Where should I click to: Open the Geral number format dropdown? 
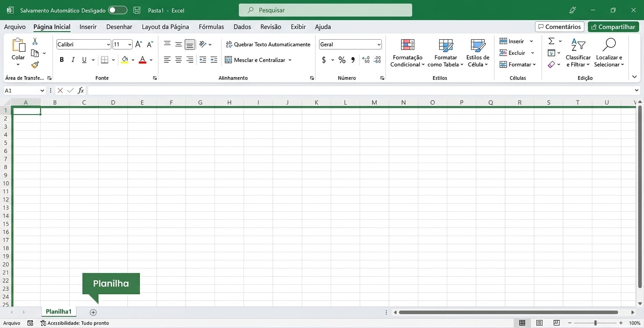click(x=379, y=44)
